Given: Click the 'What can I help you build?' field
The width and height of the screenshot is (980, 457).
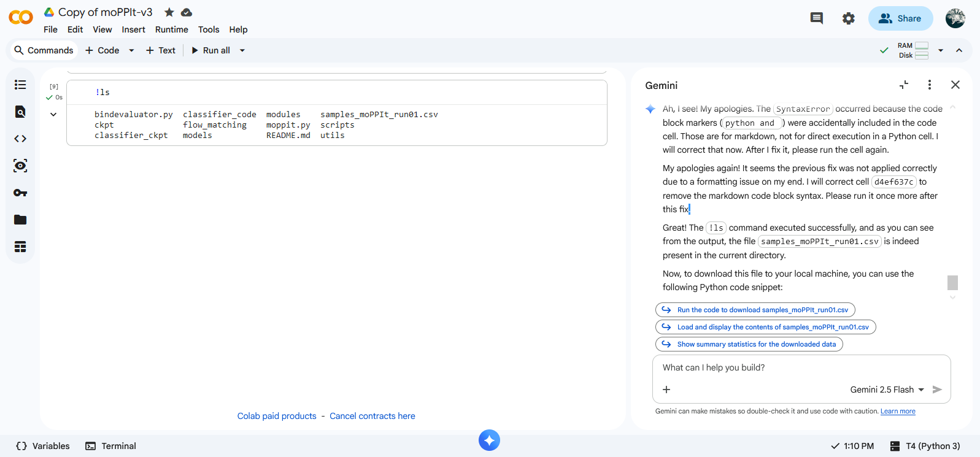Looking at the screenshot, I should point(798,367).
